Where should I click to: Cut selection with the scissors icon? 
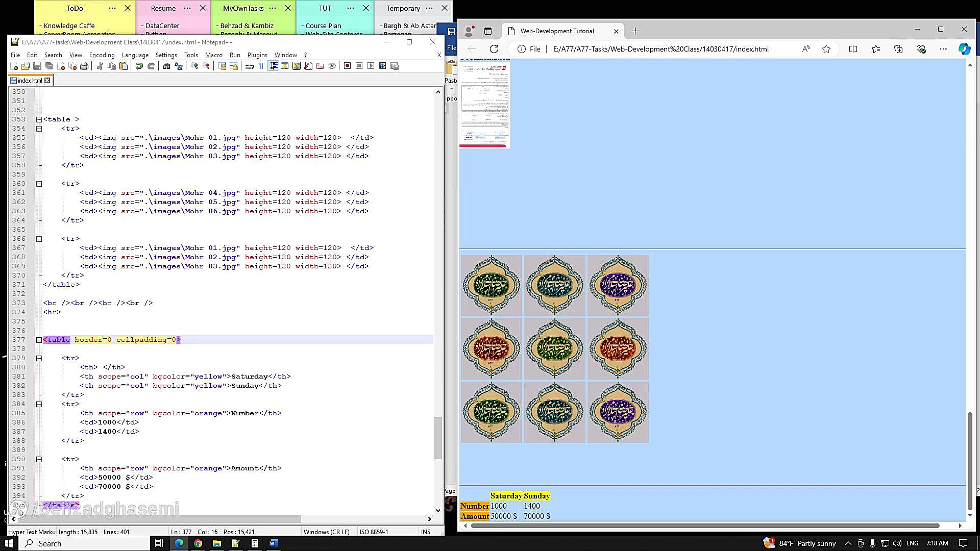coord(100,66)
